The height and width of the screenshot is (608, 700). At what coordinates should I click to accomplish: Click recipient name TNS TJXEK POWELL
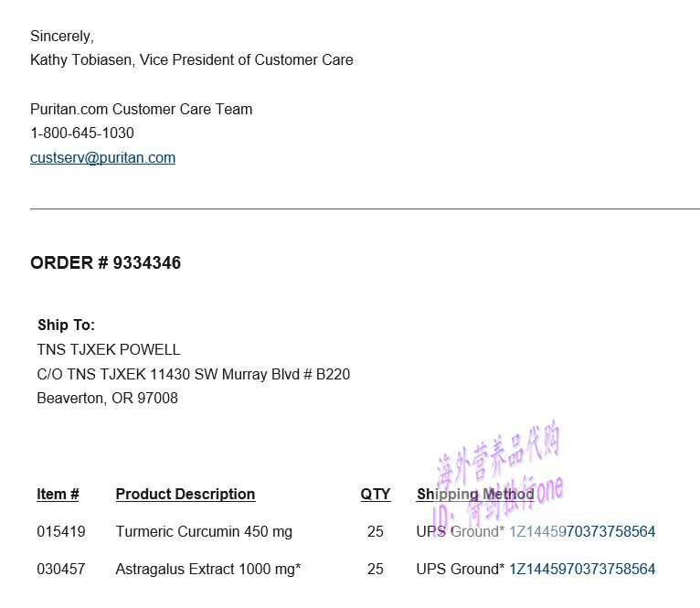(x=108, y=349)
